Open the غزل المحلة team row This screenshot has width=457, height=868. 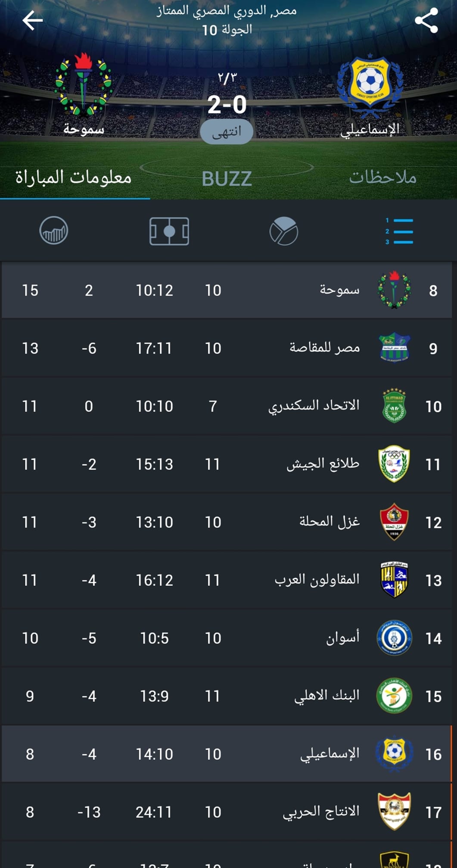[x=227, y=522]
